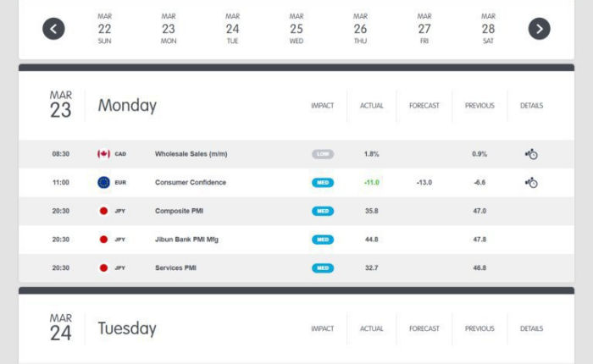The width and height of the screenshot is (593, 364).
Task: Click LOW impact badge on Wholesale Sales
Action: coord(323,154)
